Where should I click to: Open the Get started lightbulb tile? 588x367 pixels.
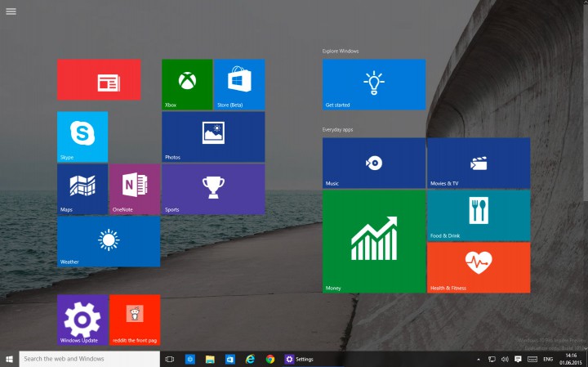(374, 84)
